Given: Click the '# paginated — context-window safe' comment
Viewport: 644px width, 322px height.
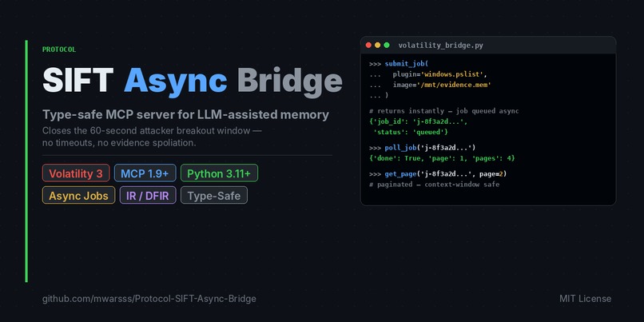Looking at the screenshot, I should tap(434, 185).
